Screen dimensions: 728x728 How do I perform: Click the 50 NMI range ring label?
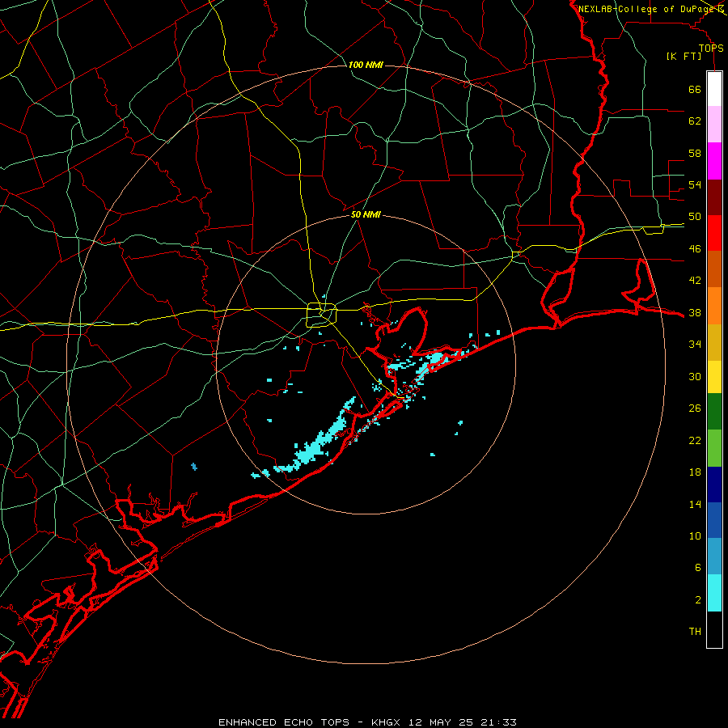(x=366, y=214)
